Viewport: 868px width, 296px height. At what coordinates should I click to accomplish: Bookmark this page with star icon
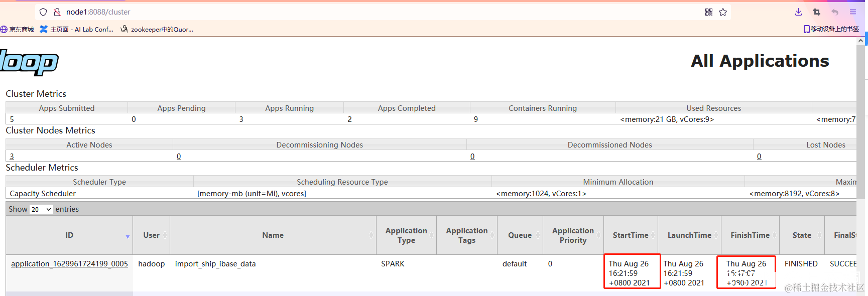[723, 12]
